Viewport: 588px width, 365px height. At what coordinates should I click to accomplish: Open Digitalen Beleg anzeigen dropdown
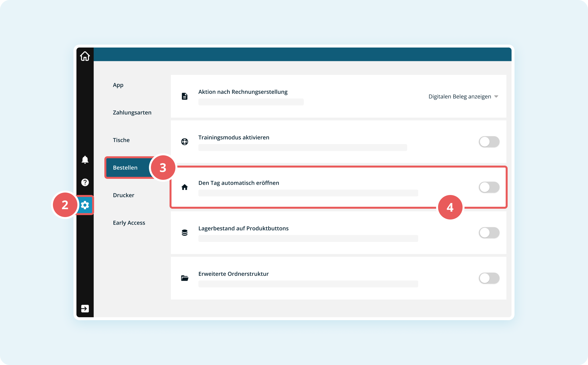point(460,97)
